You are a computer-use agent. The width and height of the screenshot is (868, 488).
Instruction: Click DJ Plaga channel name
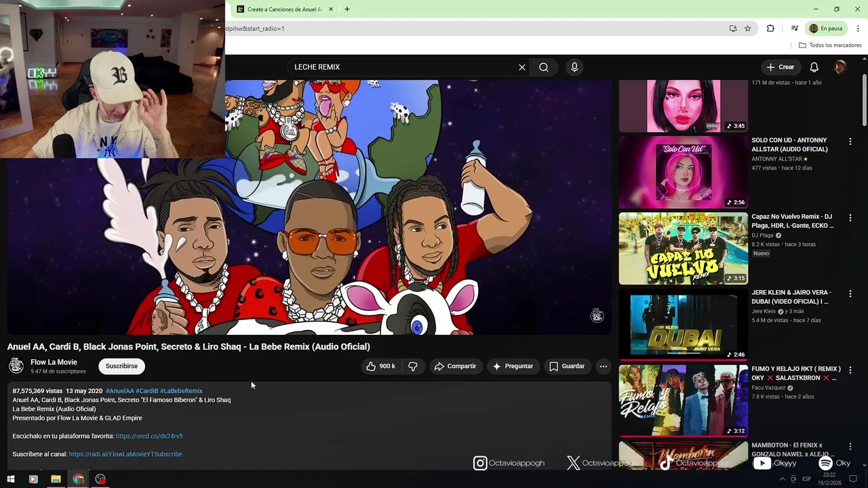click(762, 235)
